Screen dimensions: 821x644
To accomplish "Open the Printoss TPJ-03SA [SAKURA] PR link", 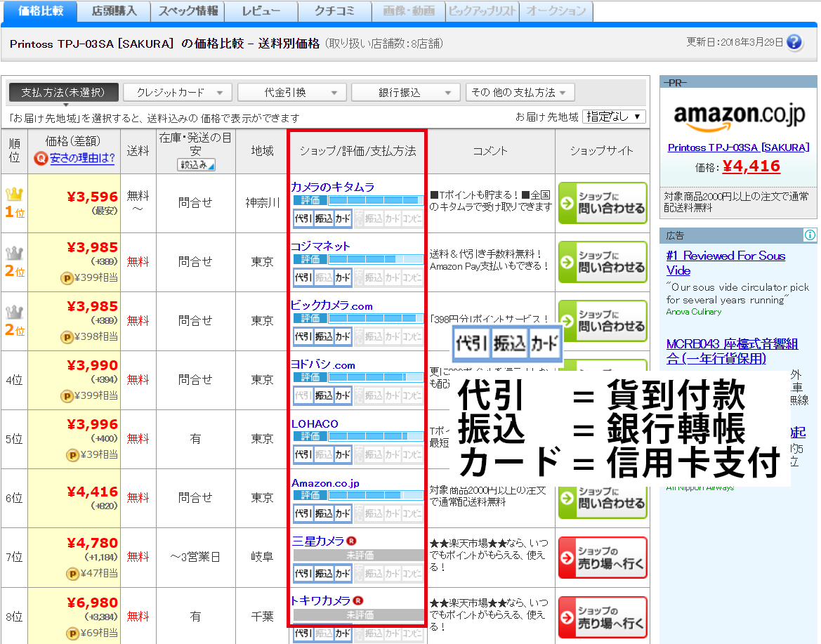I will click(739, 147).
